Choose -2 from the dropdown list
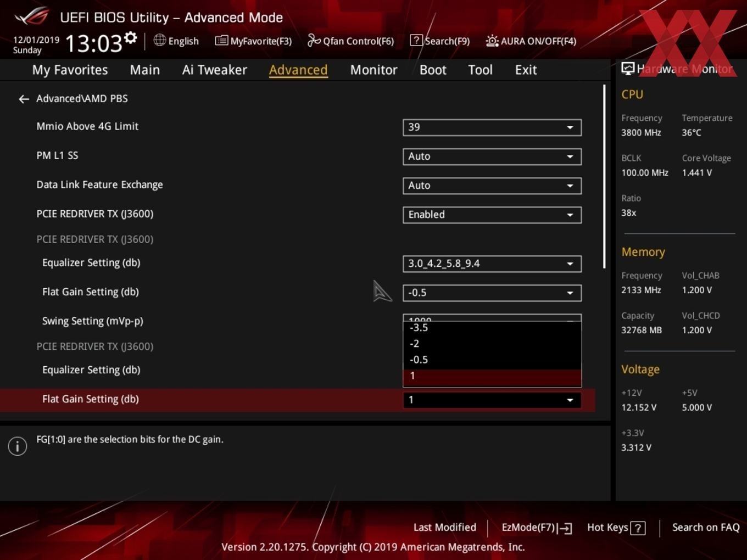This screenshot has height=560, width=747. pos(492,344)
